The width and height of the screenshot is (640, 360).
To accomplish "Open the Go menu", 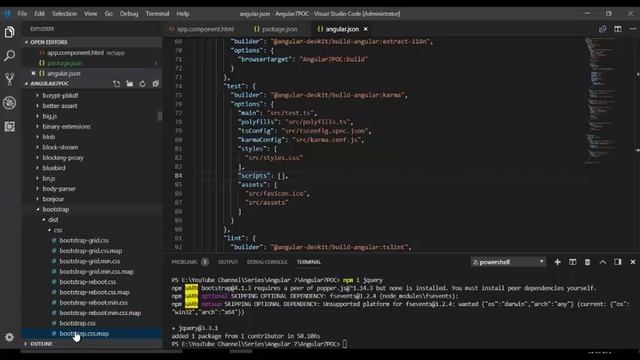I will tap(108, 13).
